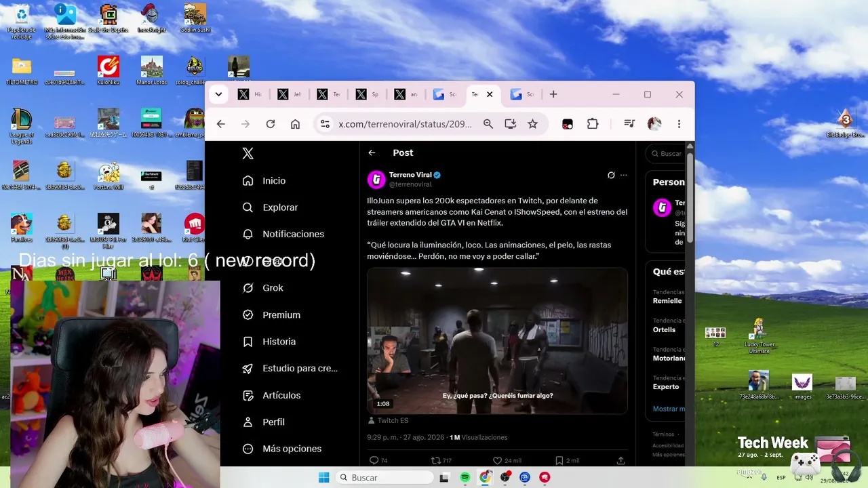868x488 pixels.
Task: Go to Inicio home feed
Action: [x=264, y=181]
